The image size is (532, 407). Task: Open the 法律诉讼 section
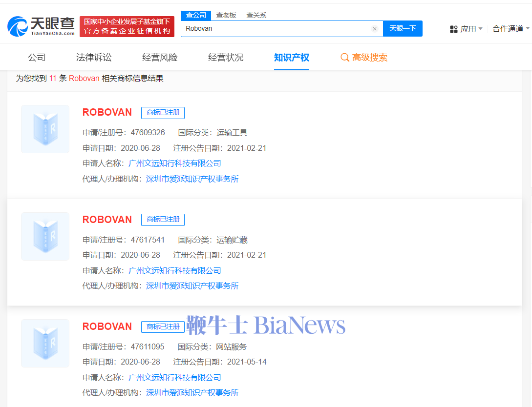click(x=94, y=57)
